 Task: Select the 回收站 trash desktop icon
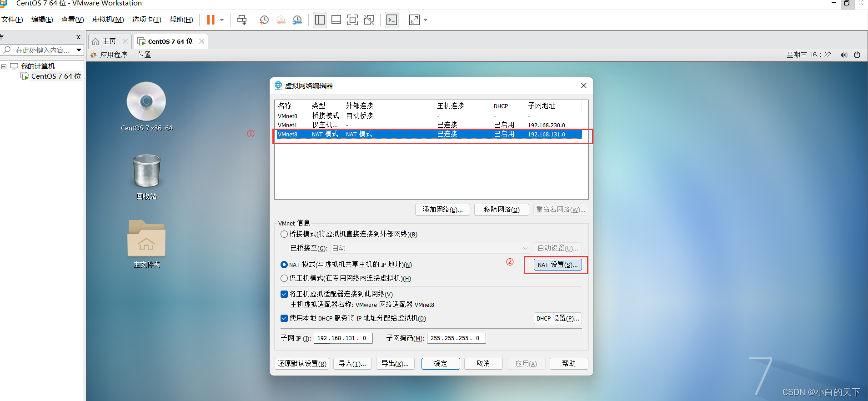(146, 177)
